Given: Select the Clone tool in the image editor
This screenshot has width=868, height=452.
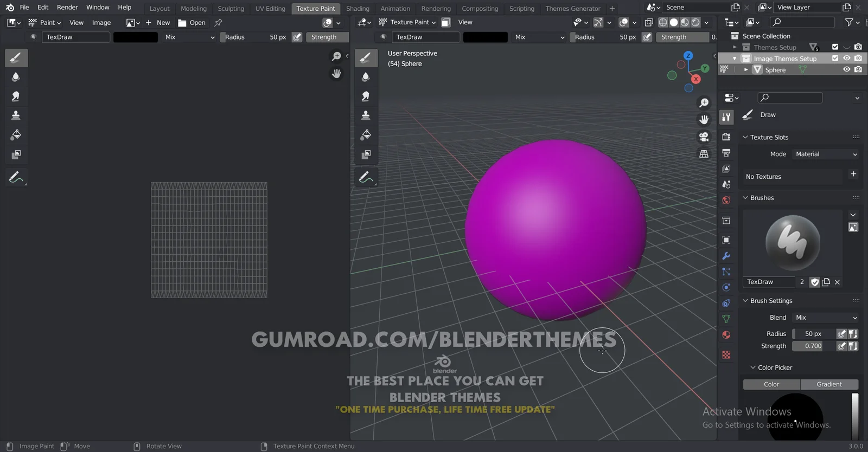Looking at the screenshot, I should (x=16, y=115).
